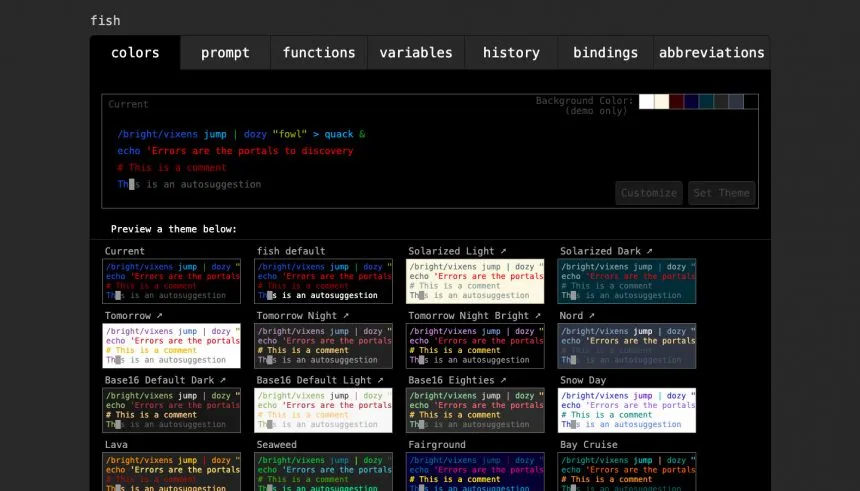Switch to the colors tab
Image resolution: width=860 pixels, height=491 pixels.
(x=135, y=53)
